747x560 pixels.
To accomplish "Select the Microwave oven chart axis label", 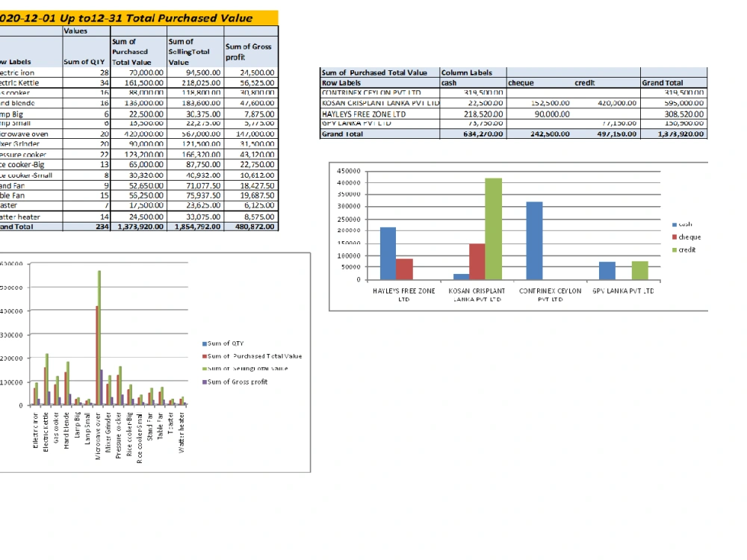I will tap(98, 436).
